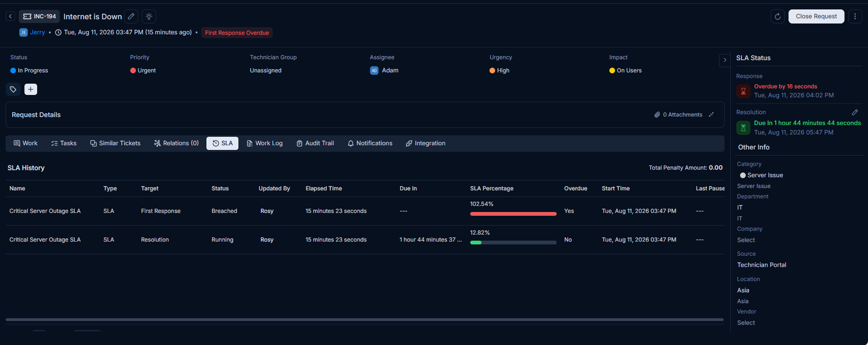Click the Request Details header
The height and width of the screenshot is (345, 868).
click(36, 115)
